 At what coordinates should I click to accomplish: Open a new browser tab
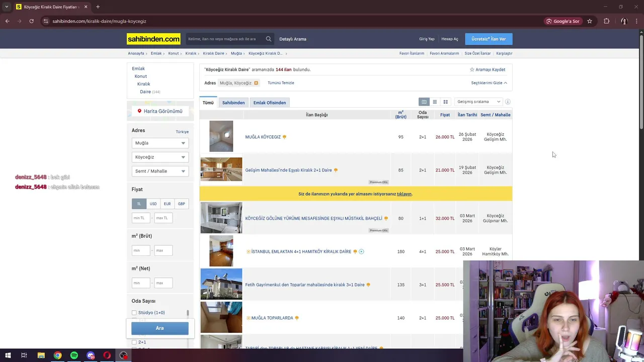point(98,7)
